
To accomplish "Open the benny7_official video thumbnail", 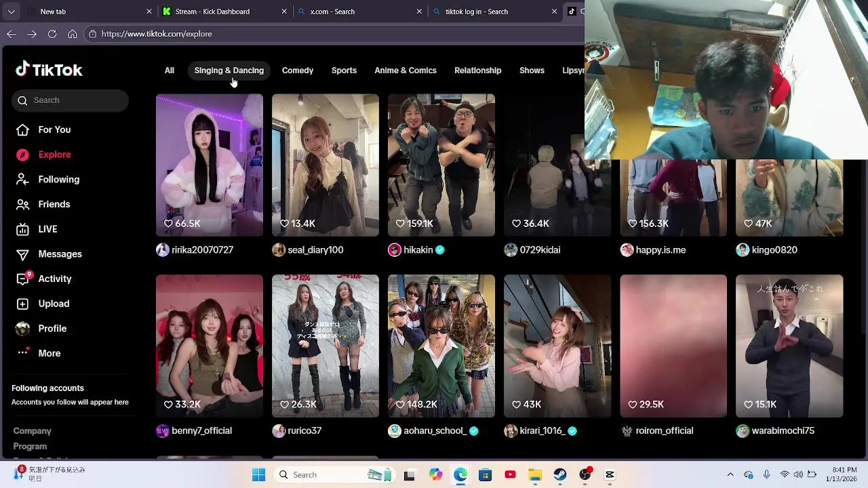I will pyautogui.click(x=210, y=346).
